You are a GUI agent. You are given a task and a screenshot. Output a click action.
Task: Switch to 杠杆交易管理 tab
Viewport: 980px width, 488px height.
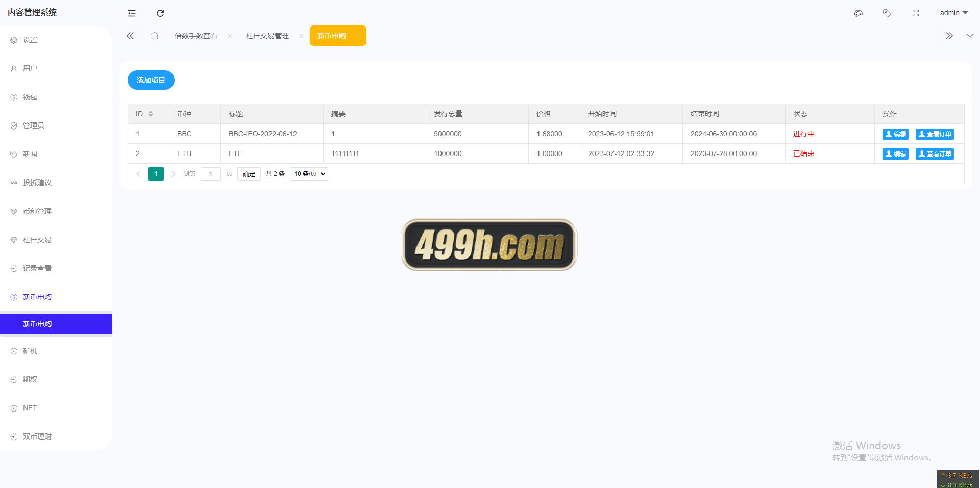pyautogui.click(x=267, y=36)
